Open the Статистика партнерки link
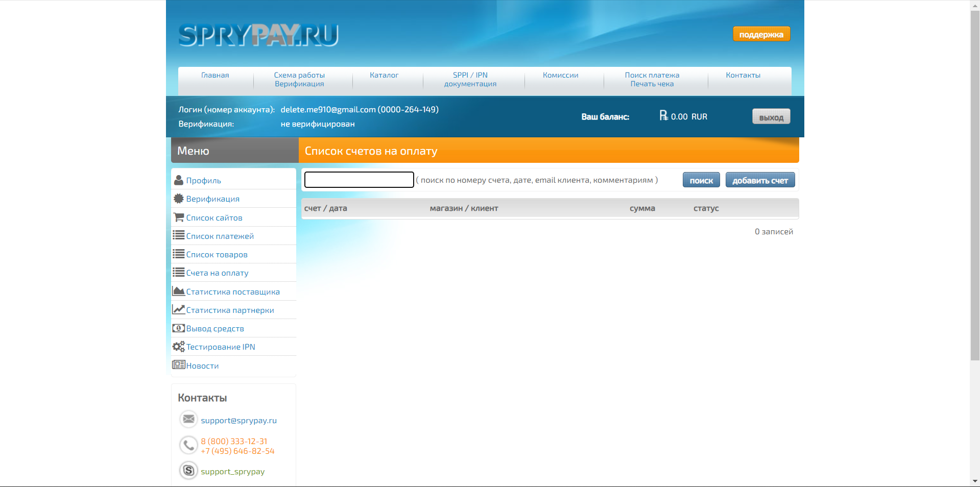The image size is (980, 487). click(230, 310)
